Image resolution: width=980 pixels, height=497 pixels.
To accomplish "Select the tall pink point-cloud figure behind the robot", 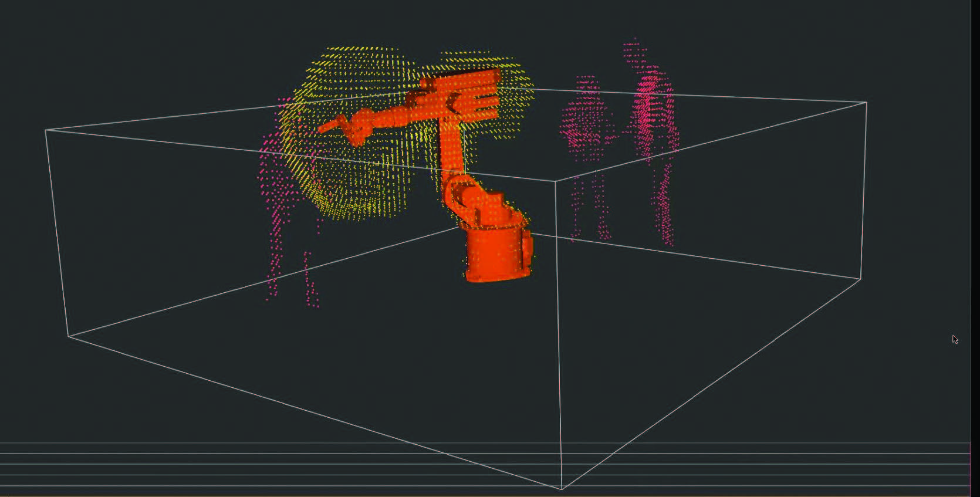I will click(653, 141).
